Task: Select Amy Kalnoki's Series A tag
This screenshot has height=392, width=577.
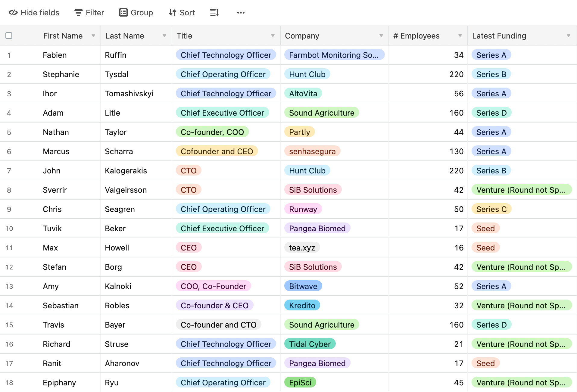Action: pyautogui.click(x=491, y=286)
